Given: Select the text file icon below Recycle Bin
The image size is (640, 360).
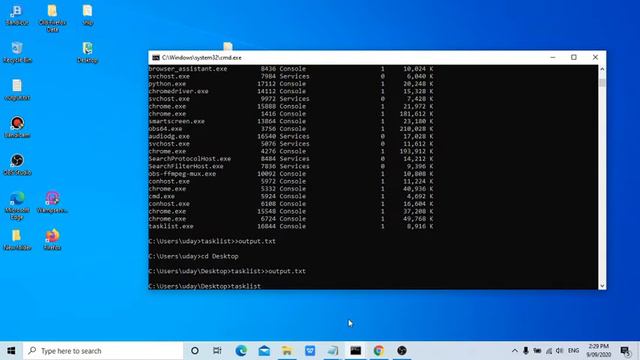Looking at the screenshot, I should pyautogui.click(x=17, y=89).
